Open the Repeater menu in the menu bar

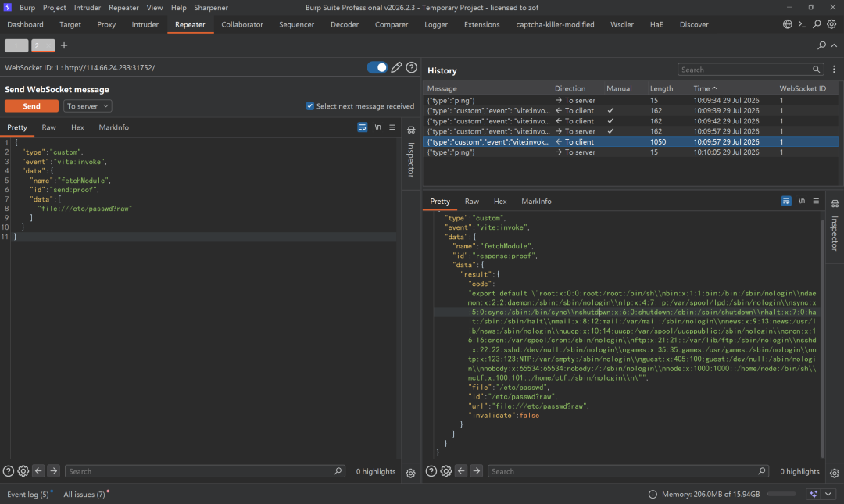123,8
